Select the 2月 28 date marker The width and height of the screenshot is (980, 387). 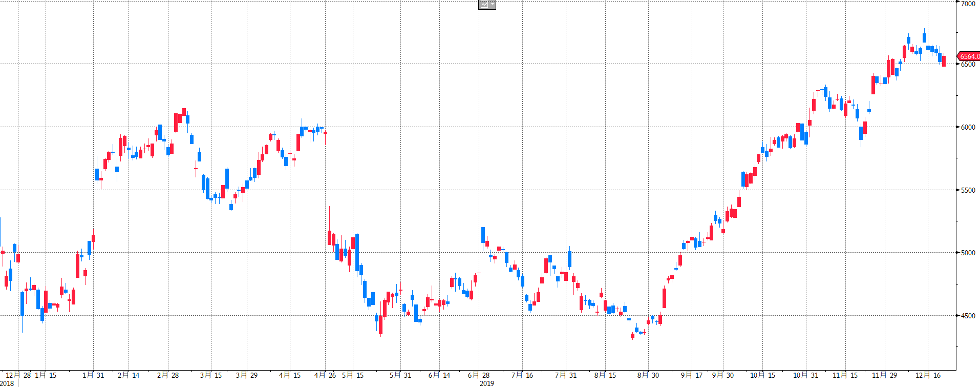click(x=168, y=375)
